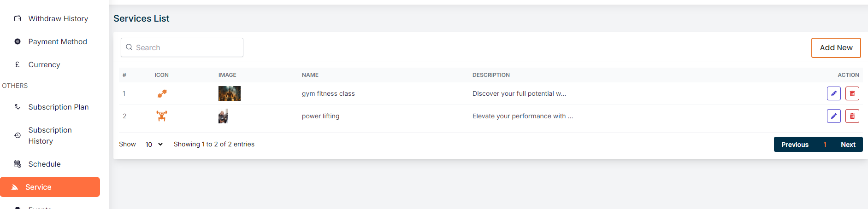Delete the power lifting service
This screenshot has height=209, width=868.
852,116
